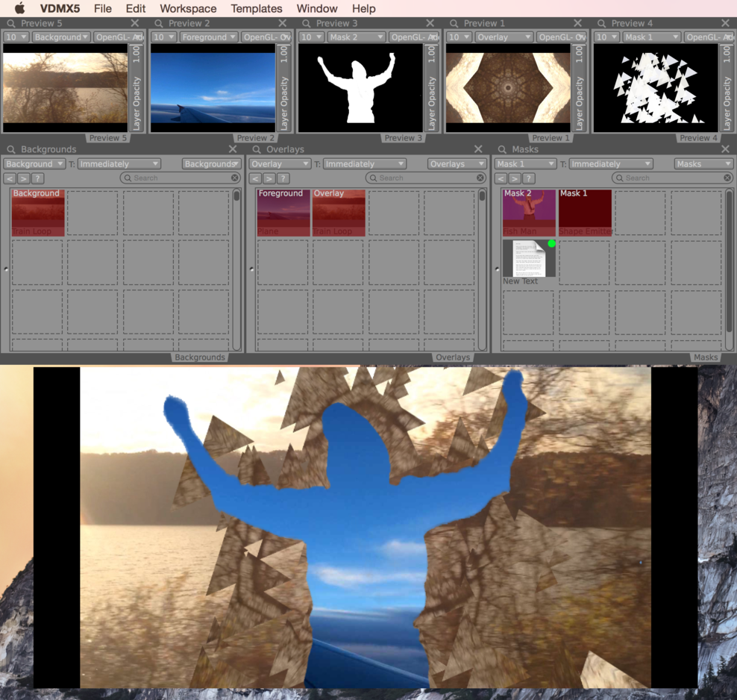Clear the Backgrounds search field
The width and height of the screenshot is (737, 700).
(234, 178)
